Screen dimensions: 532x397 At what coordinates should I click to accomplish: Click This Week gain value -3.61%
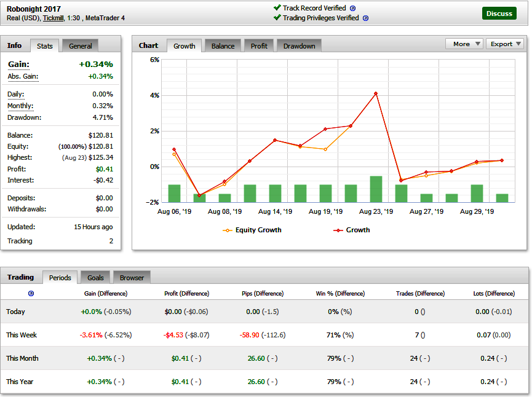(x=91, y=336)
